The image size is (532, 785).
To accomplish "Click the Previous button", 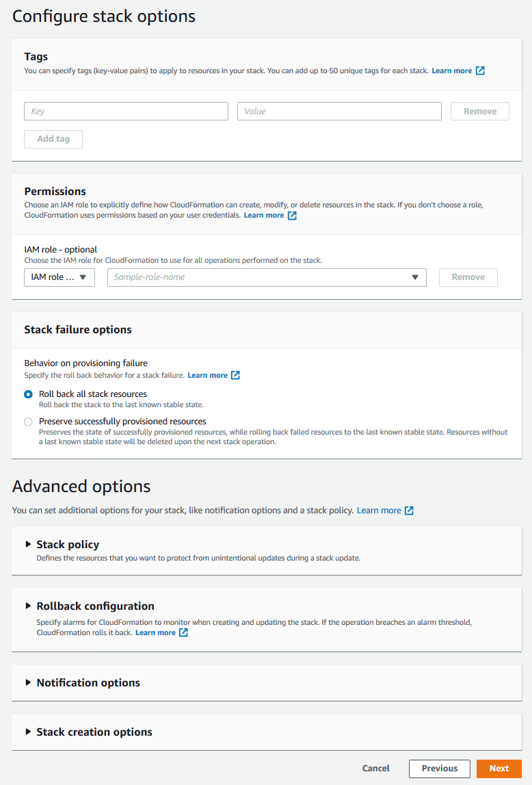I will (x=439, y=768).
